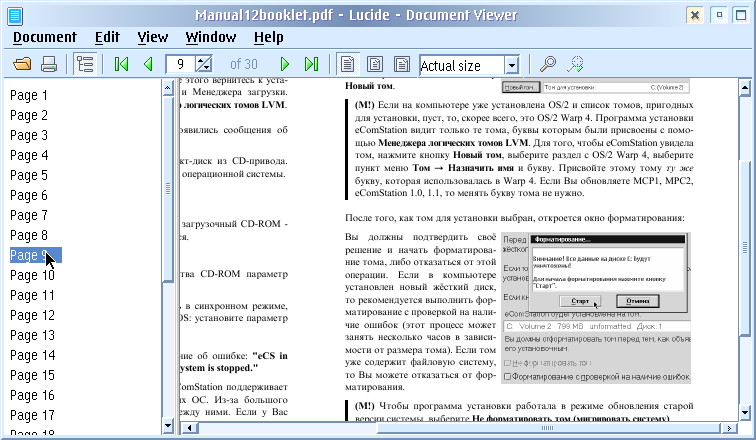This screenshot has height=440, width=756.
Task: Open the Help menu
Action: tap(269, 37)
